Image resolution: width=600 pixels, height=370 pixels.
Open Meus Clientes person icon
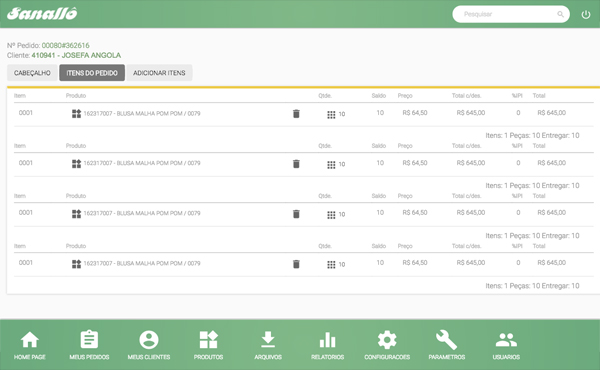coord(149,339)
